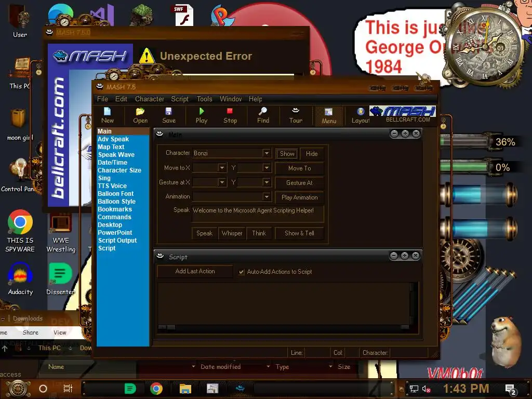This screenshot has width=532, height=399.
Task: Click the 36% green gauge bar
Action: pyautogui.click(x=464, y=141)
